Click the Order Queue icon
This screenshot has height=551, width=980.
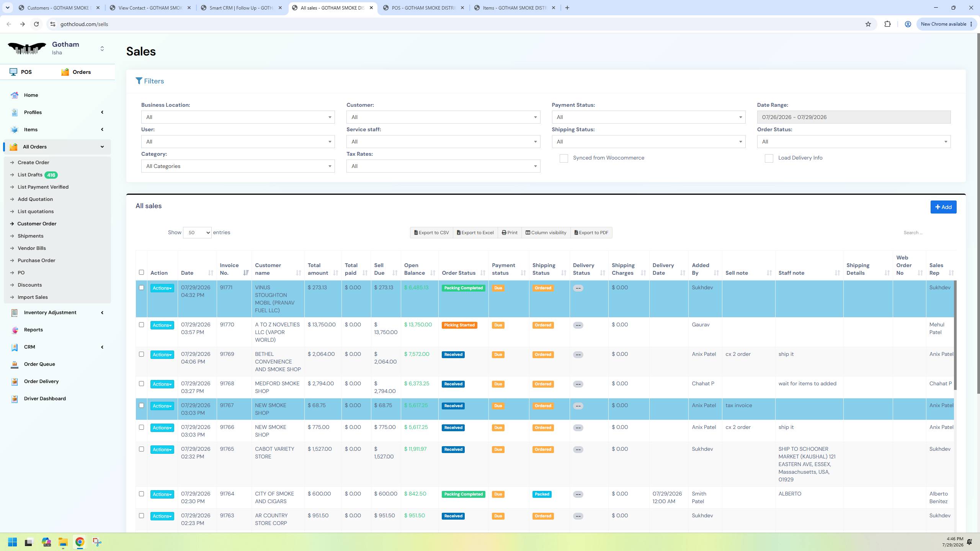tap(15, 364)
